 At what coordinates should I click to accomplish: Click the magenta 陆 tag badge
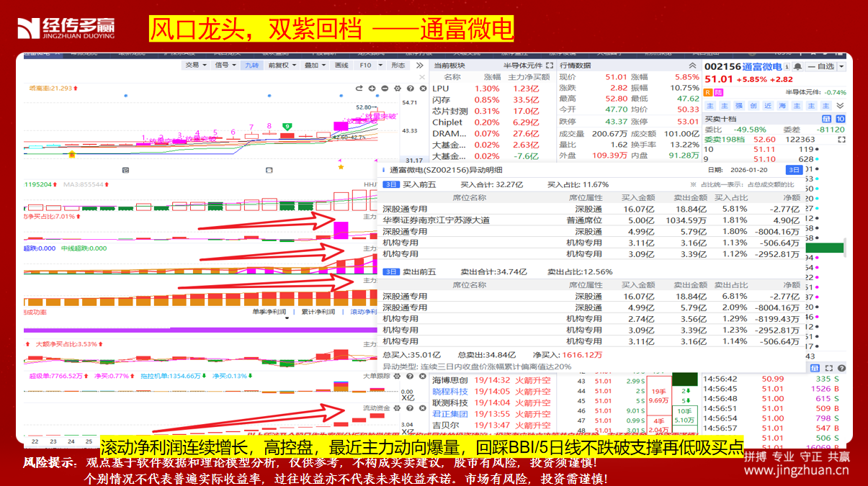pos(718,92)
